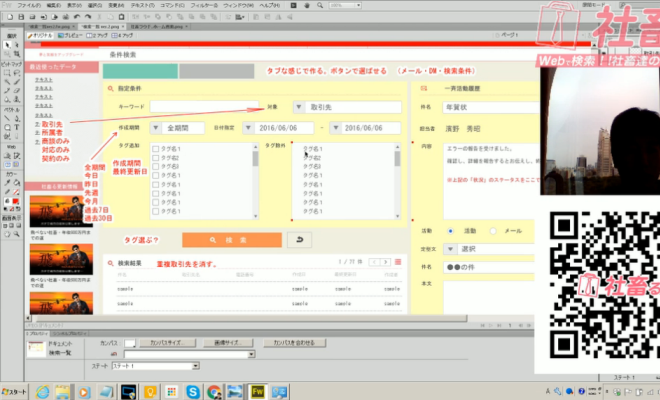
Task: Select the 活動 radio button
Action: [450, 230]
